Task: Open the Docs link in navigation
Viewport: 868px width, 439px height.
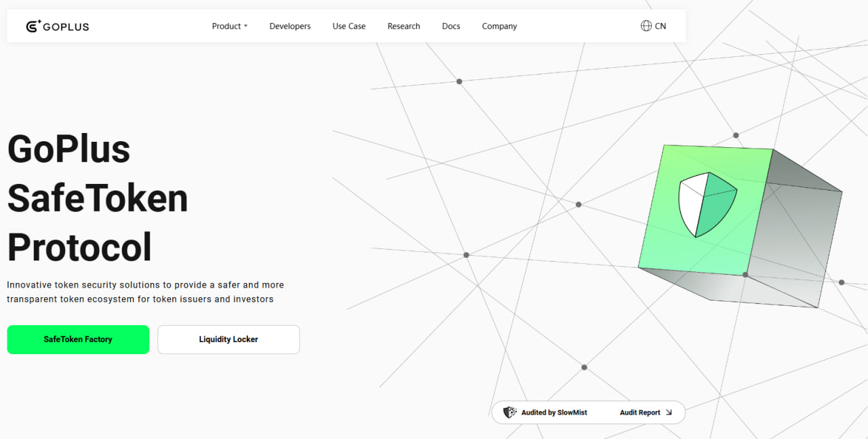Action: tap(451, 26)
